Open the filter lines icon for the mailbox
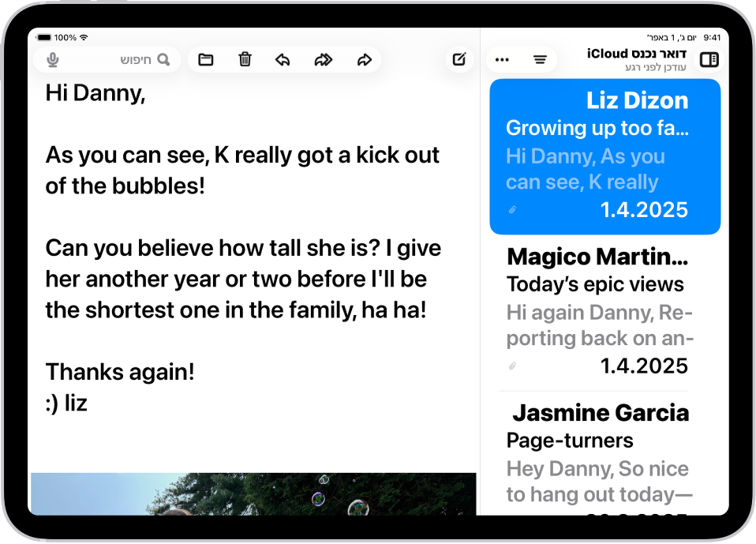The width and height of the screenshot is (756, 544). [540, 60]
